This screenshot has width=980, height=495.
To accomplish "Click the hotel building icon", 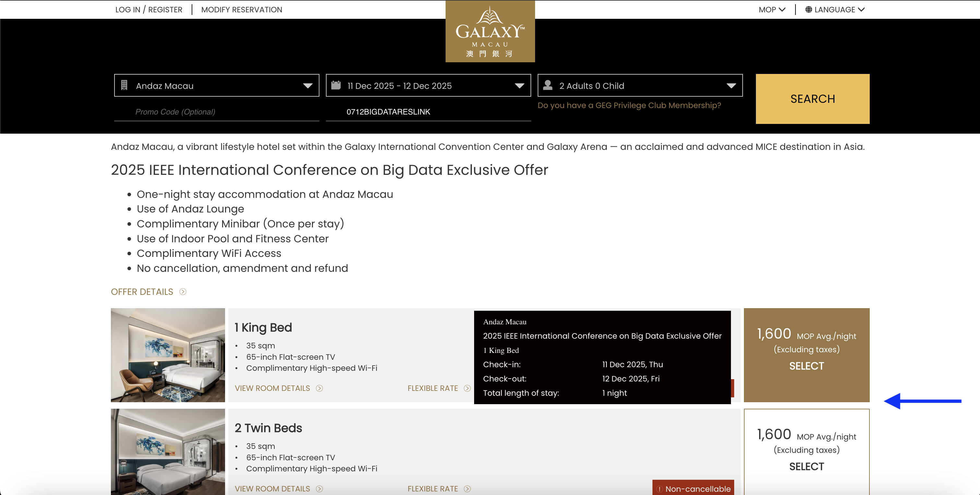I will pos(124,85).
